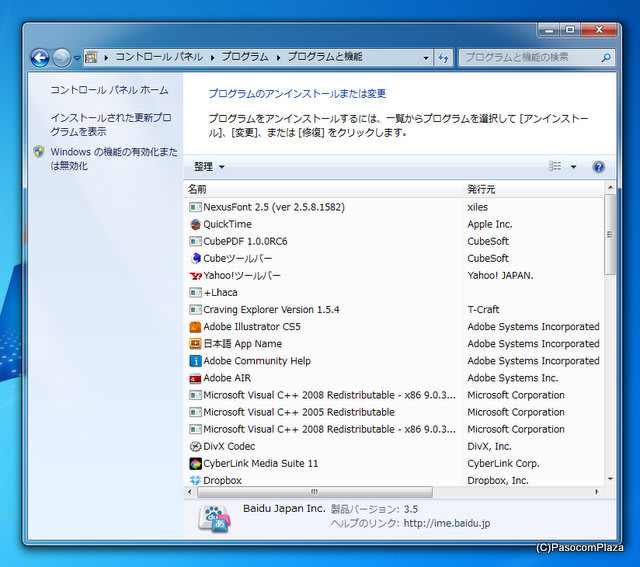Click the Yahoo! JAPAN. publisher cell
The height and width of the screenshot is (567, 640).
point(500,276)
